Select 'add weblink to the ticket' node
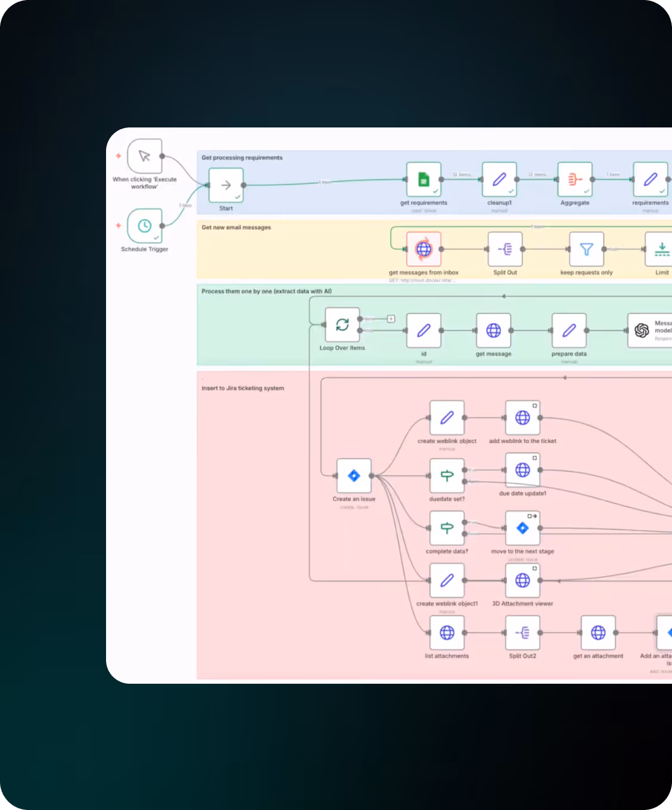 pyautogui.click(x=522, y=418)
